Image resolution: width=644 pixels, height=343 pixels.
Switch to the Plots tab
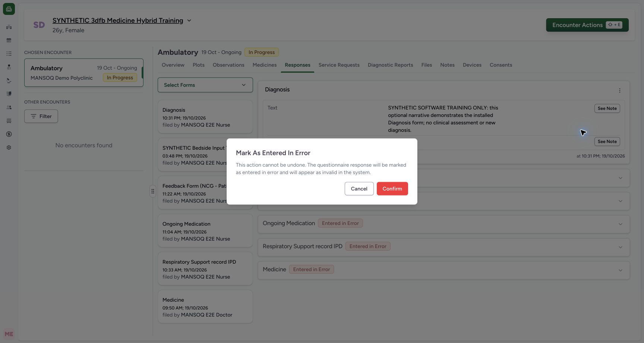[199, 65]
